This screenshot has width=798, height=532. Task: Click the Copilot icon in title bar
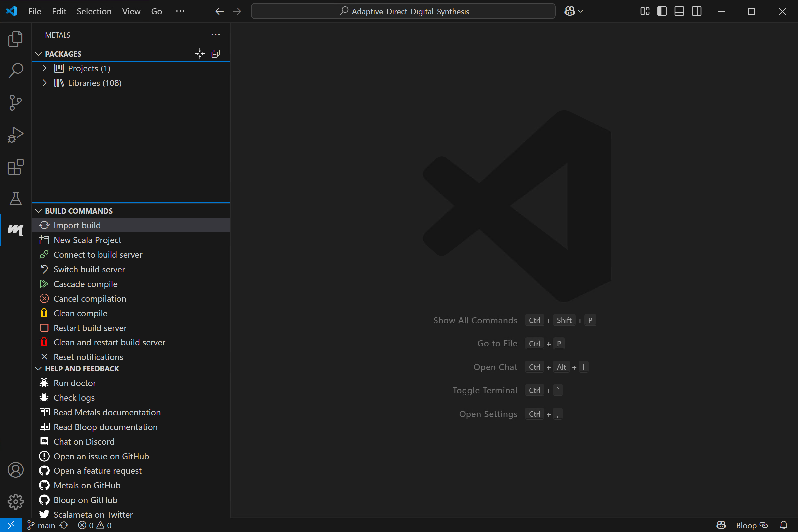(x=570, y=11)
